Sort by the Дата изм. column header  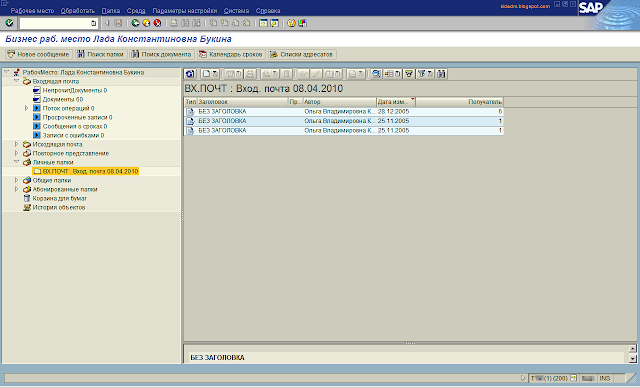(x=396, y=102)
